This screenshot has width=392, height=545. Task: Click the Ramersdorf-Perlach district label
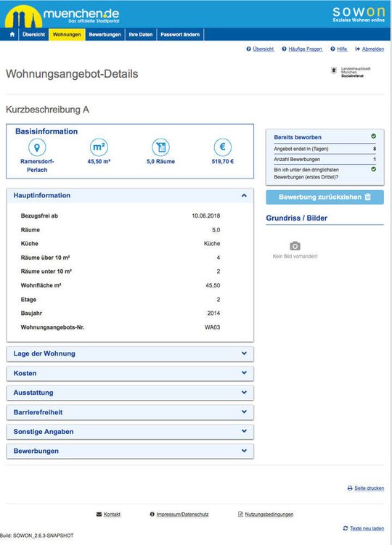point(37,165)
